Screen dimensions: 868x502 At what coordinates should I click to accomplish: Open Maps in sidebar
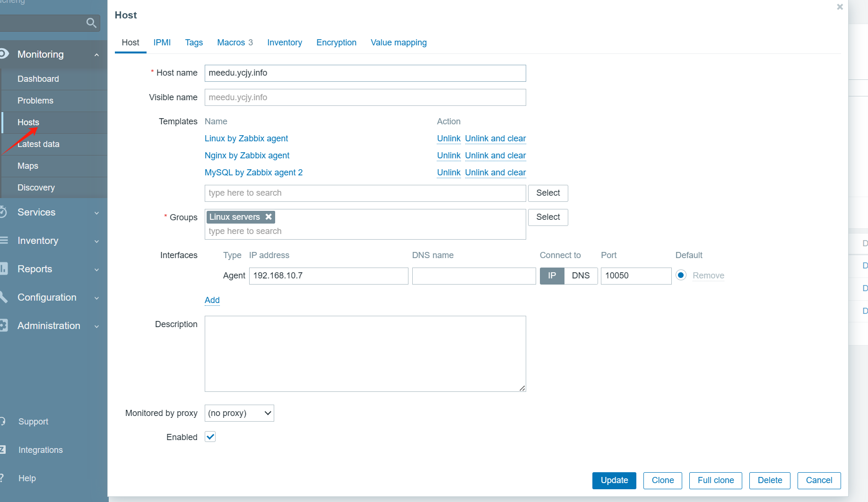pyautogui.click(x=28, y=166)
